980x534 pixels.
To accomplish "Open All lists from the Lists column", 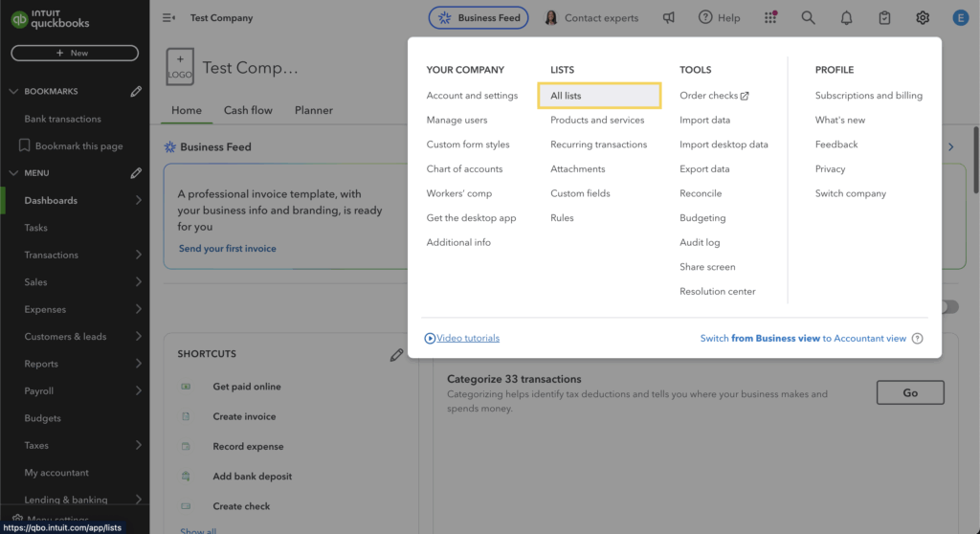I will (x=566, y=96).
